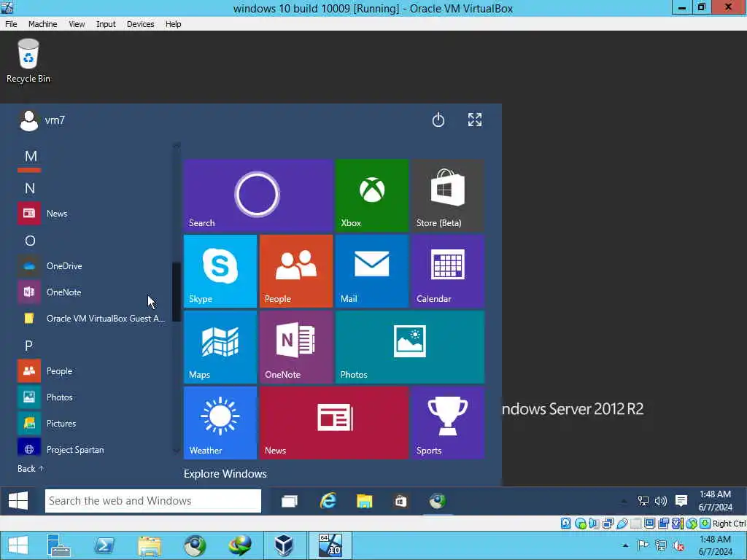Open the VirtualBox File menu
The height and width of the screenshot is (560, 747).
point(11,24)
